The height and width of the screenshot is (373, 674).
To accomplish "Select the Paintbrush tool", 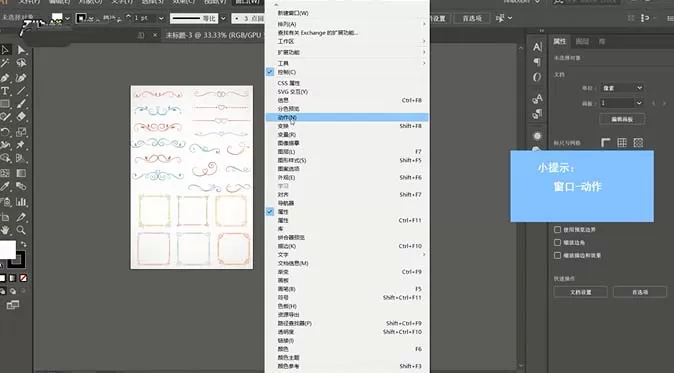I will (21, 104).
